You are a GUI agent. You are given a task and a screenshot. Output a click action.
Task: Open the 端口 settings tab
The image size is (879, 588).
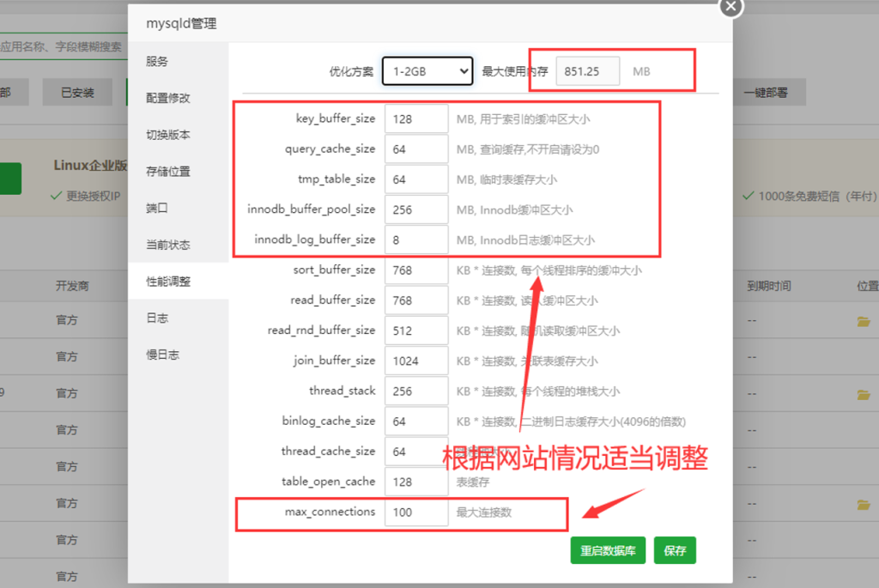157,208
